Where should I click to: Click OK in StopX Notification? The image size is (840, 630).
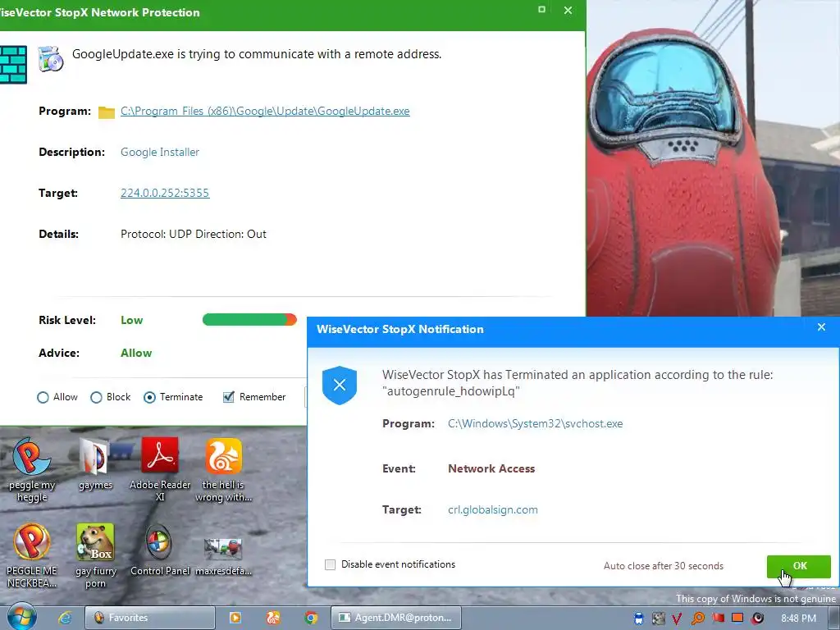[799, 566]
